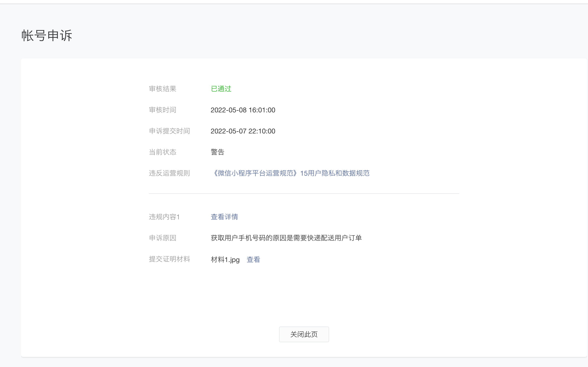Viewport: 588px width, 367px height.
Task: Click the 提交证明材料 field label
Action: (169, 259)
